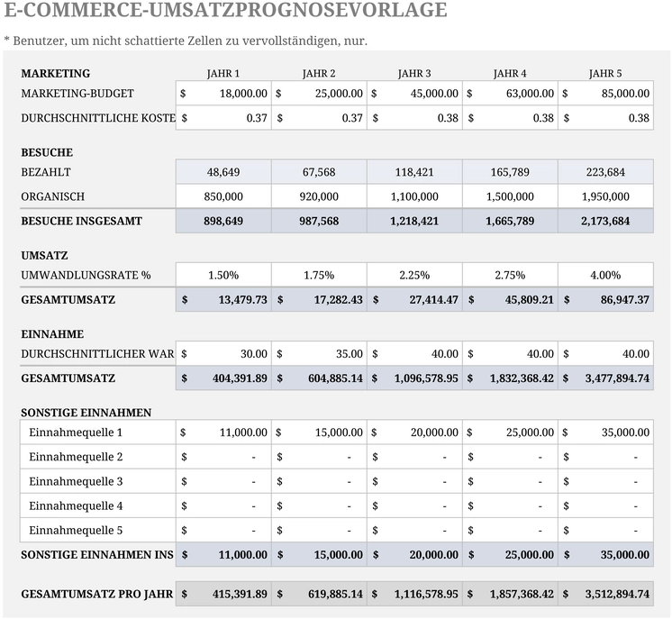The image size is (672, 619).
Task: Click the Gesamtumsatz value 86,947.37
Action: pyautogui.click(x=605, y=300)
